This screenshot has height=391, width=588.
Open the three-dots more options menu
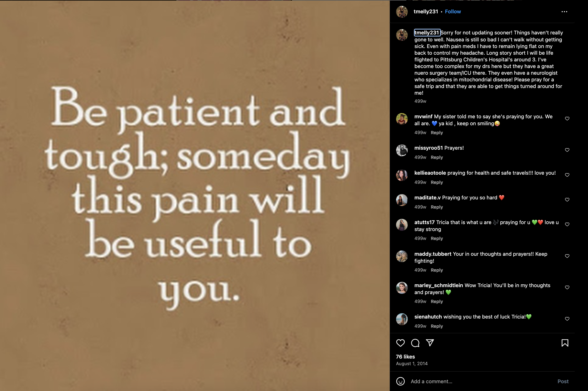pos(564,12)
